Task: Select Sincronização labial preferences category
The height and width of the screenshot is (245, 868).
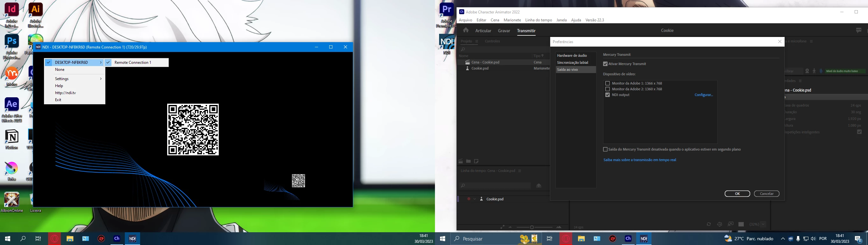Action: [575, 63]
